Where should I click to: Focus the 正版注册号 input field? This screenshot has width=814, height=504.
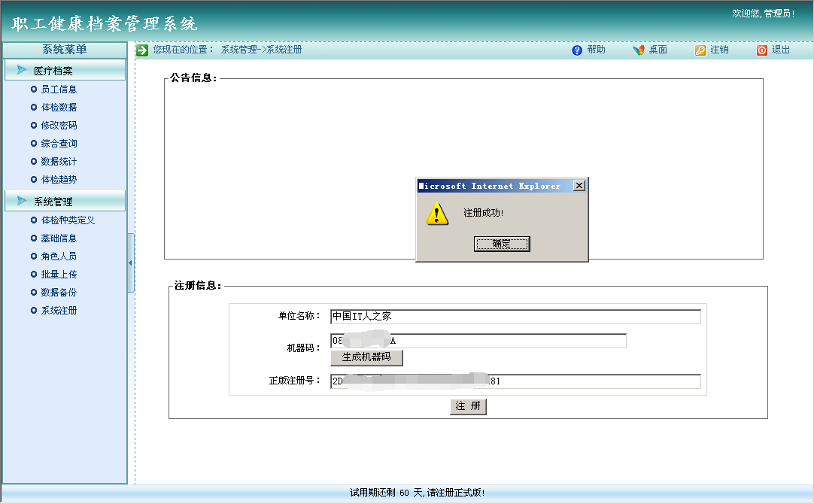[515, 381]
